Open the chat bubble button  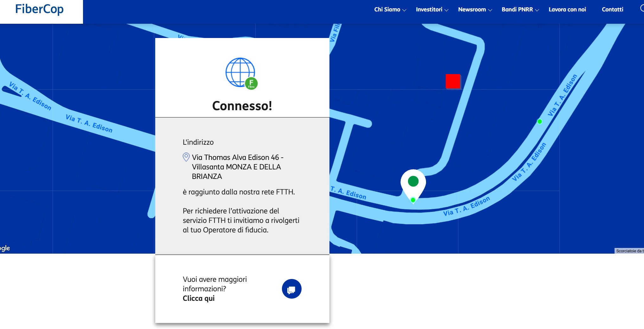coord(291,289)
